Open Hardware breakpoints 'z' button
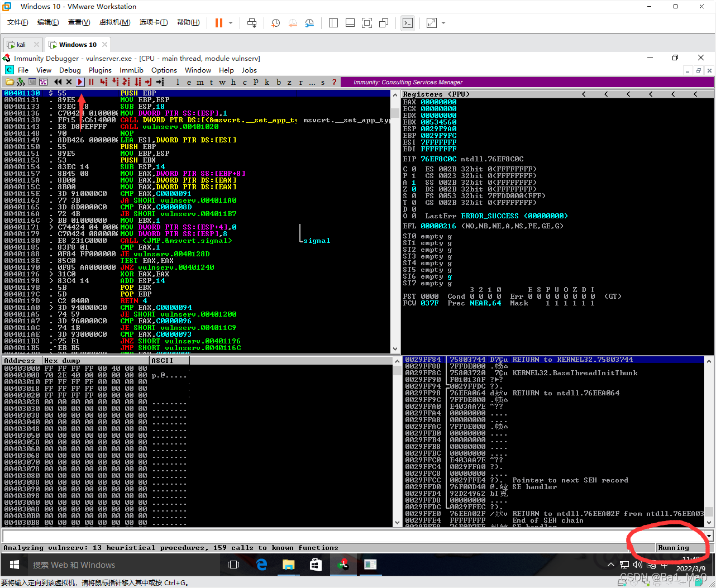The image size is (716, 588). [289, 82]
